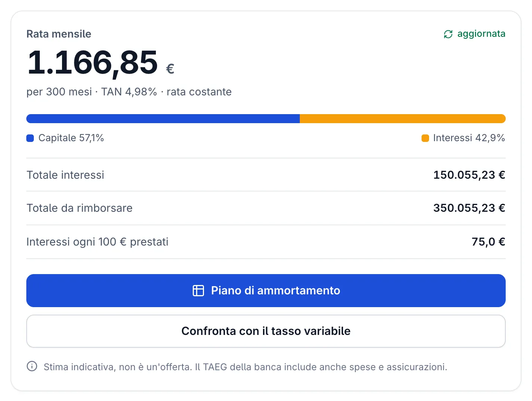The width and height of the screenshot is (532, 401).
Task: Click the refresh icon beside aggiornata
Action: pyautogui.click(x=448, y=34)
